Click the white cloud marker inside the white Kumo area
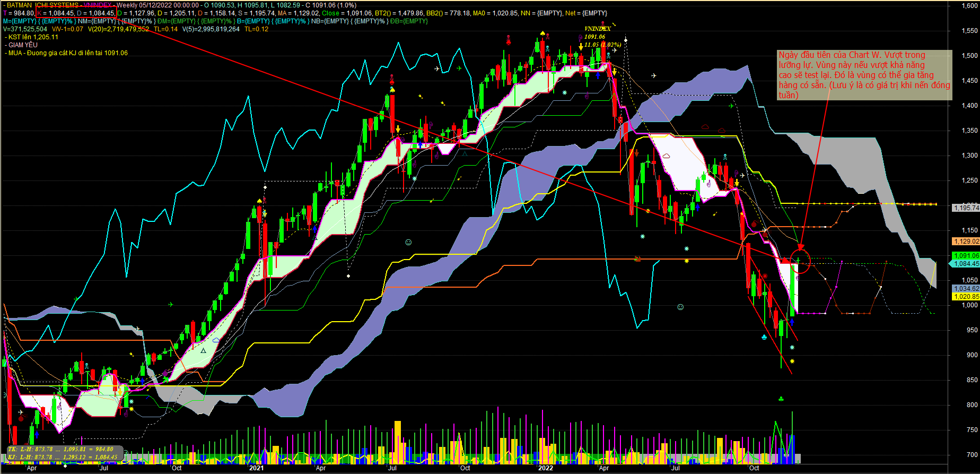The image size is (980, 474). coord(667,156)
